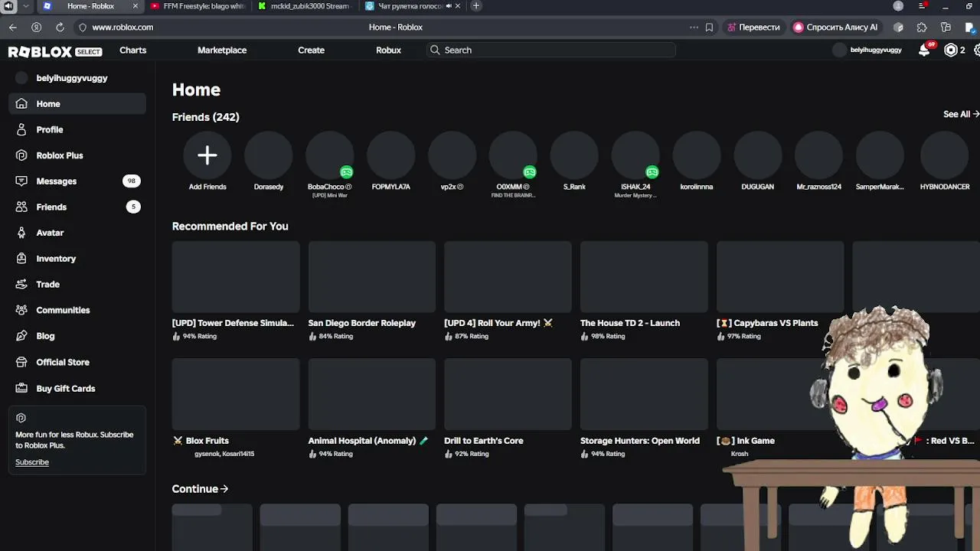Click the Messages envelope icon

click(21, 181)
